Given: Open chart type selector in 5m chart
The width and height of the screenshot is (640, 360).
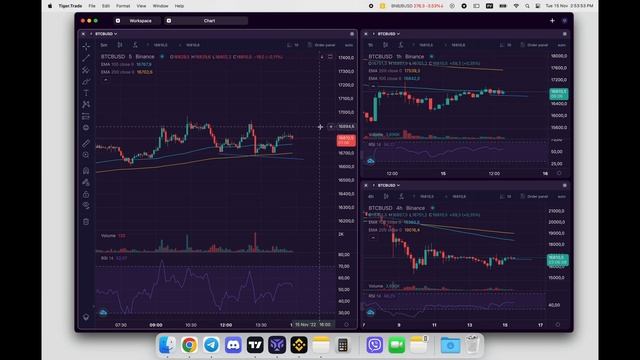Looking at the screenshot, I should [120, 45].
